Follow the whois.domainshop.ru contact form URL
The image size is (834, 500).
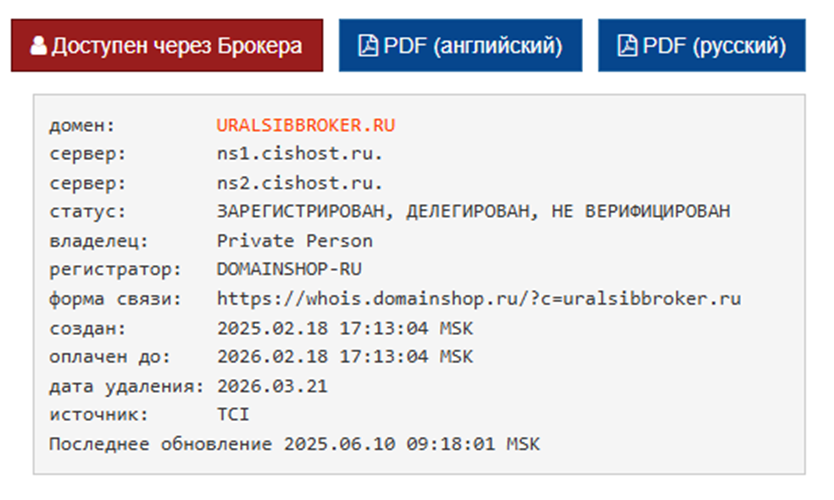pyautogui.click(x=479, y=299)
